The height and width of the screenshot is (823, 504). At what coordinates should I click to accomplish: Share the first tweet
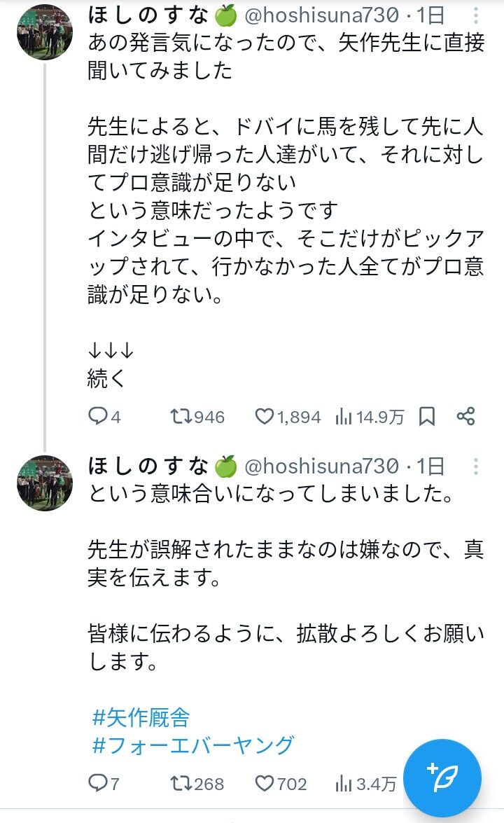(465, 416)
